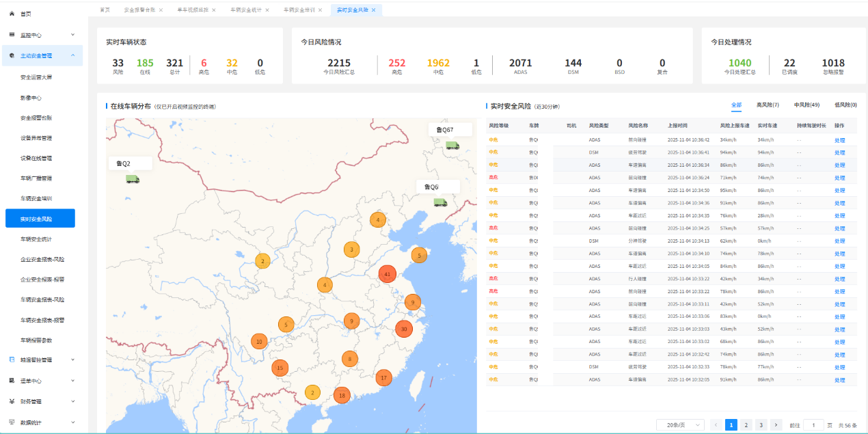868x434 pixels.
Task: Click 处理 link in first table row
Action: 839,140
